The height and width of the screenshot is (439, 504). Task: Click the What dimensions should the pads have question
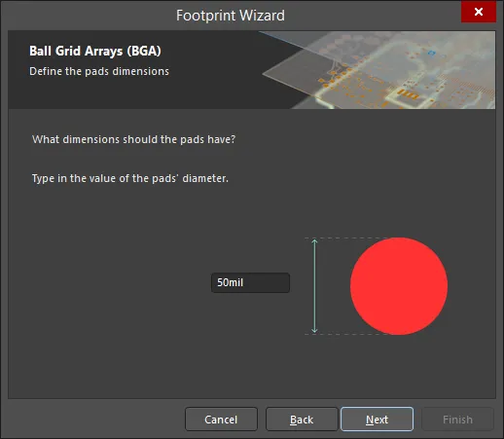coord(133,139)
